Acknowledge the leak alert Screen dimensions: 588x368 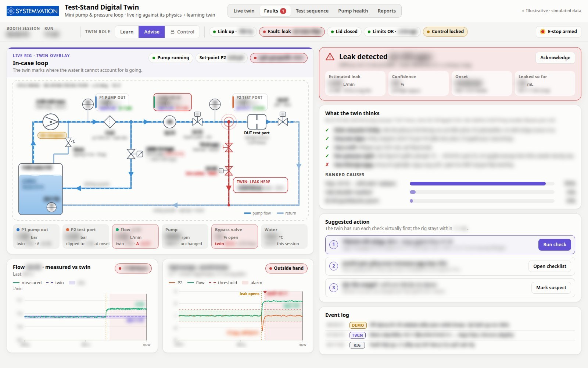[555, 58]
